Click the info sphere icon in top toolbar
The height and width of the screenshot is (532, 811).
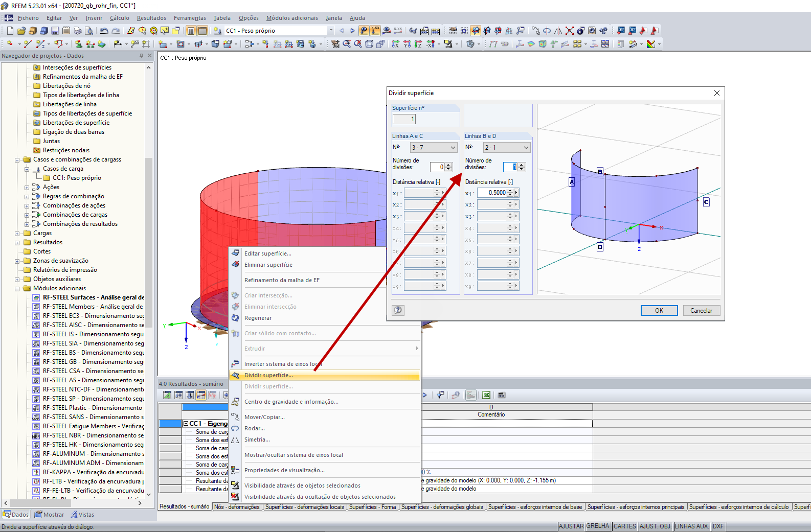point(580,31)
